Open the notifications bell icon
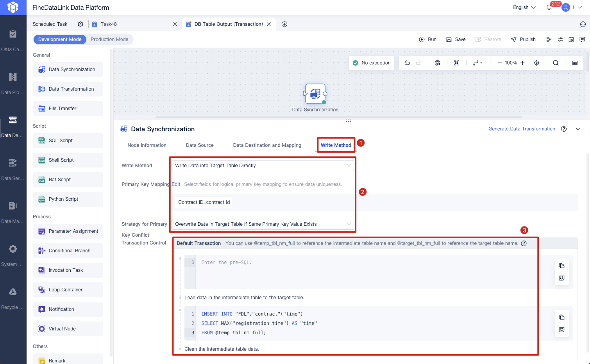This screenshot has width=590, height=364. (549, 7)
